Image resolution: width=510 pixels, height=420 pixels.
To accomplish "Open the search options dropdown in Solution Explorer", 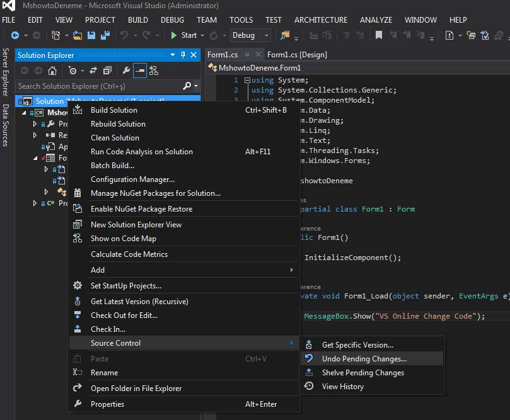I will 196,86.
